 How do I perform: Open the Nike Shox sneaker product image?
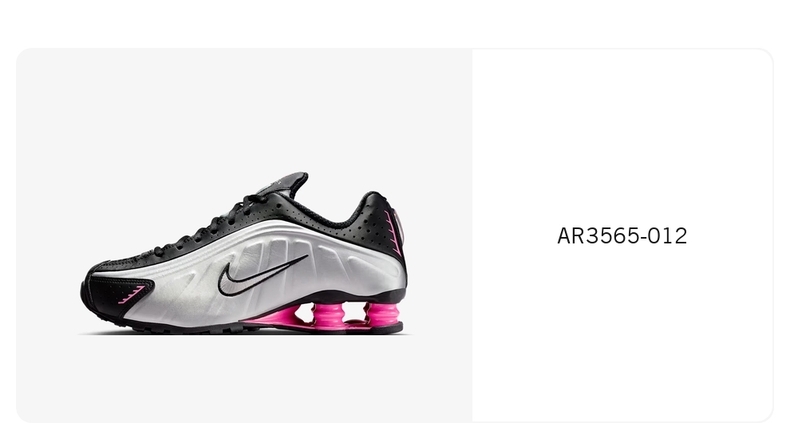click(244, 253)
